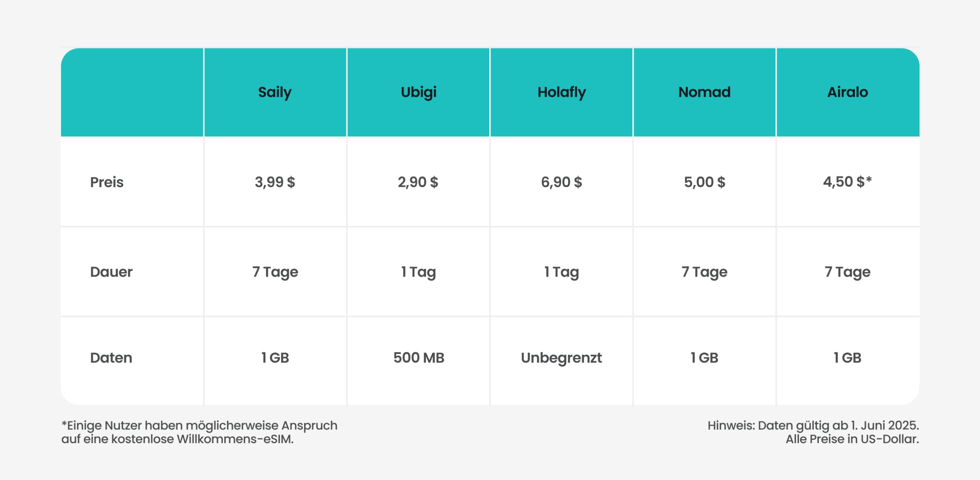
Task: Click the Hinweis date note text
Action: [x=813, y=432]
